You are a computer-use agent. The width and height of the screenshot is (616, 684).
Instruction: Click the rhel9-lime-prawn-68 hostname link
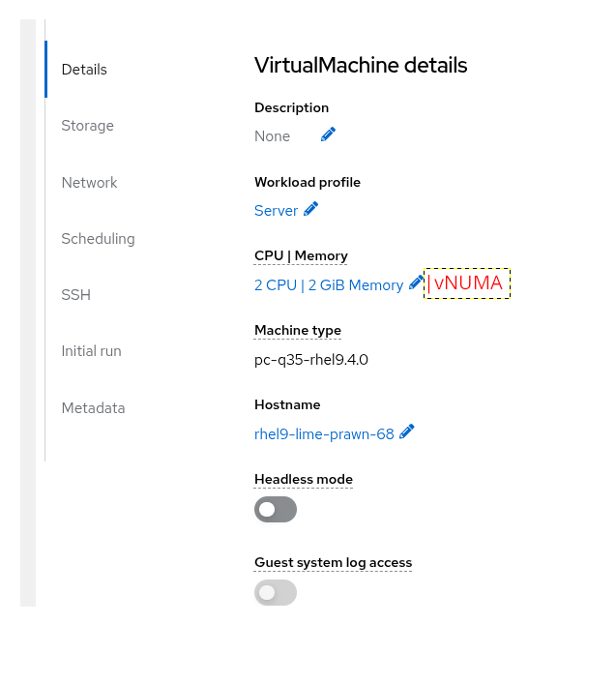pyautogui.click(x=324, y=434)
